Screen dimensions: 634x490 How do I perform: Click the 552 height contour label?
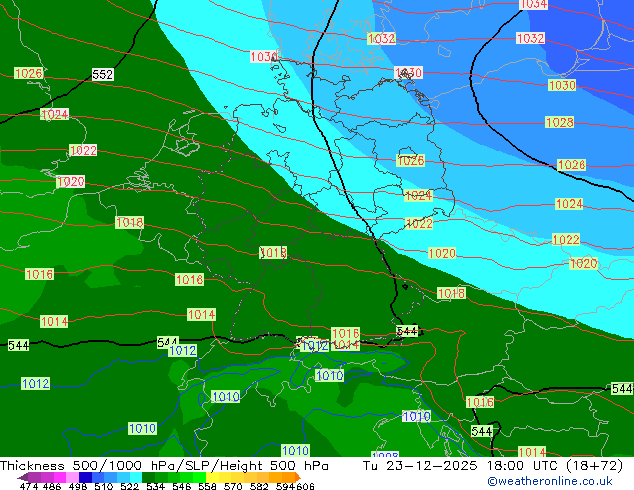(103, 74)
